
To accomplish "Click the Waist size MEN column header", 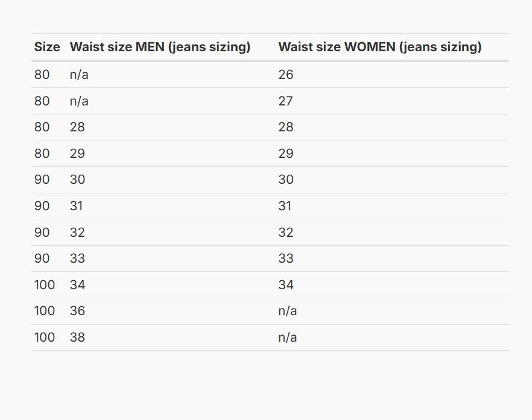I will [x=160, y=47].
